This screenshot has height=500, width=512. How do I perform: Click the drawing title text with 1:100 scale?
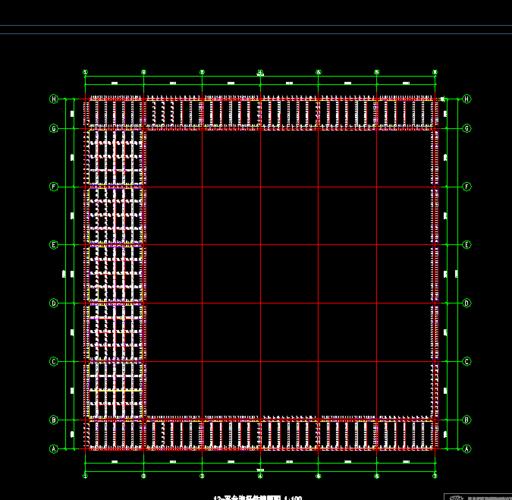pyautogui.click(x=258, y=497)
